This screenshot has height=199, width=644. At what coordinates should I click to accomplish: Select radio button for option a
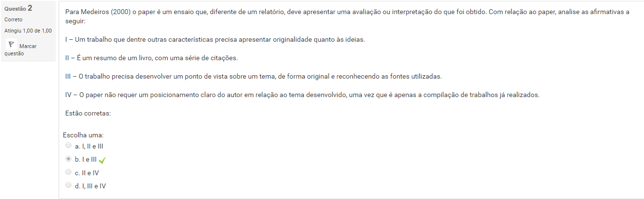(68, 145)
